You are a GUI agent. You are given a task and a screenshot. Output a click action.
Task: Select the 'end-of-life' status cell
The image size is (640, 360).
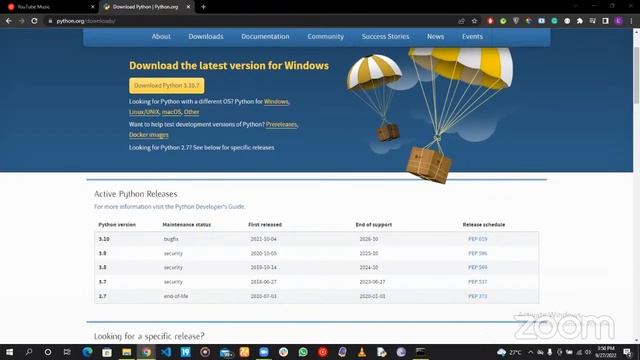[x=176, y=296]
